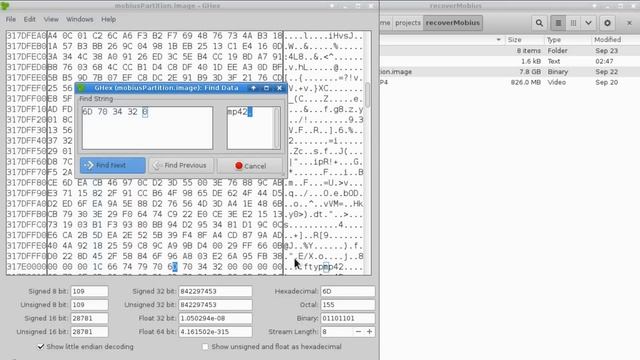The image size is (640, 360).
Task: Open the Edit menu in GHex
Action: (29, 19)
